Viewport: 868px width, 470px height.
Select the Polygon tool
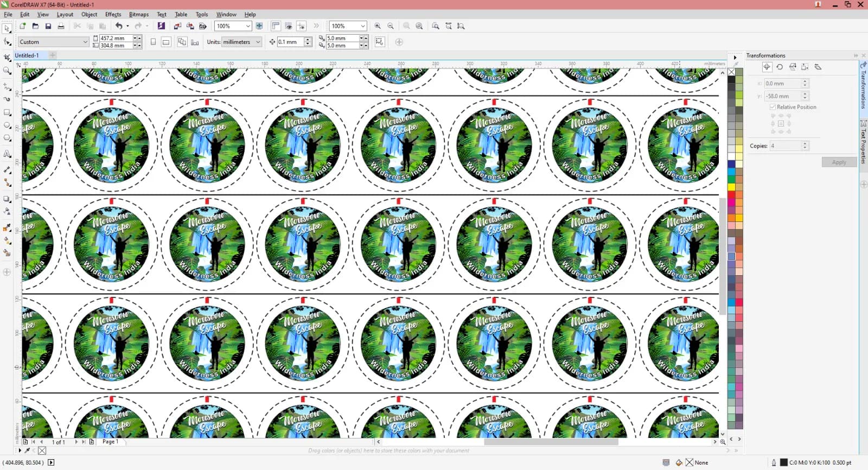[x=7, y=138]
